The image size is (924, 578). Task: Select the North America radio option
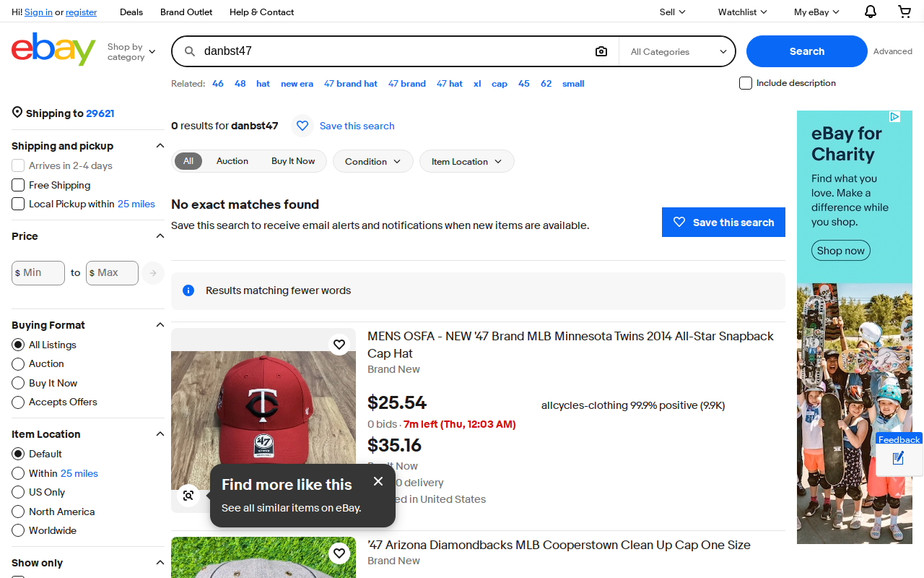point(18,512)
